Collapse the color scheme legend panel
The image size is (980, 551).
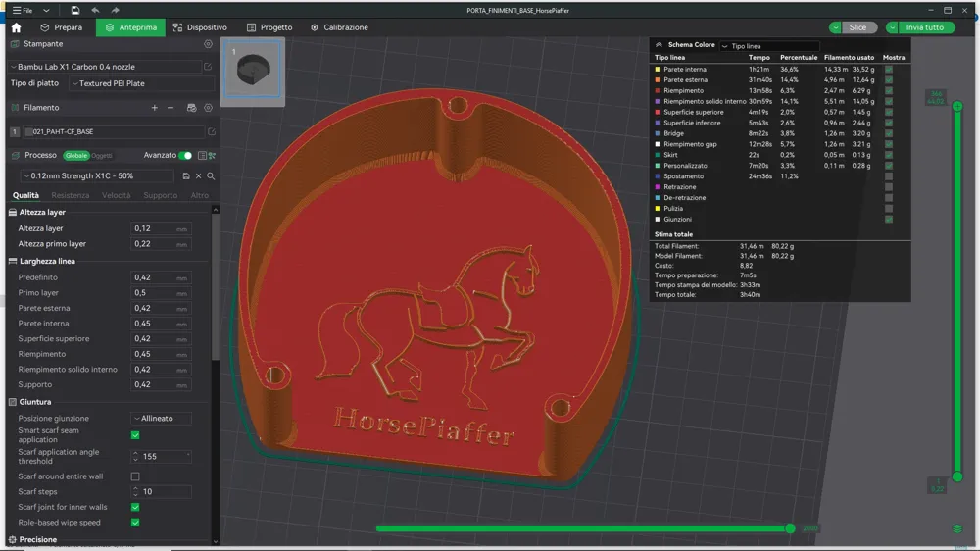pyautogui.click(x=659, y=45)
